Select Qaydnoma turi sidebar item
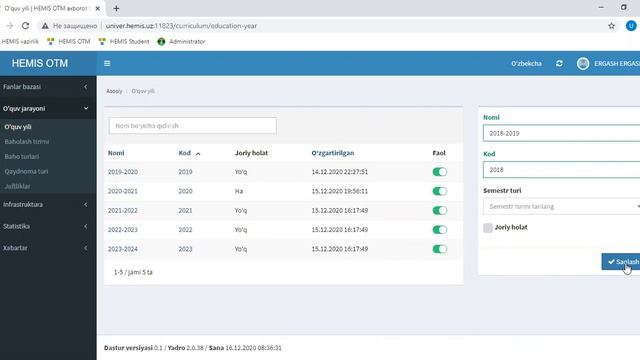This screenshot has height=360, width=640. pos(26,171)
